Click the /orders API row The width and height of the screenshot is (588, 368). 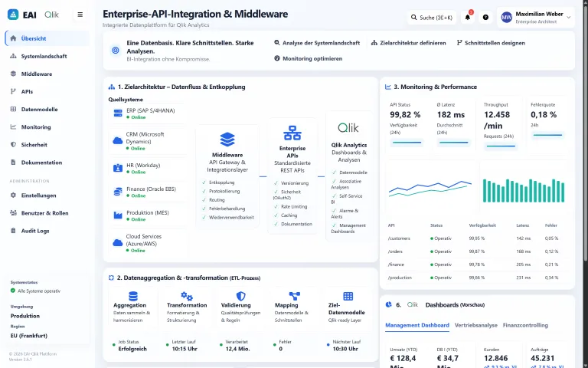point(477,251)
